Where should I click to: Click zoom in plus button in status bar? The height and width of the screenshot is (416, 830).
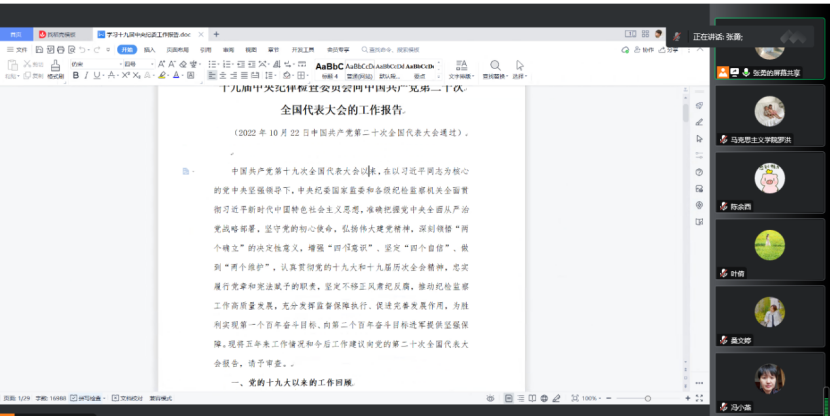pyautogui.click(x=688, y=398)
